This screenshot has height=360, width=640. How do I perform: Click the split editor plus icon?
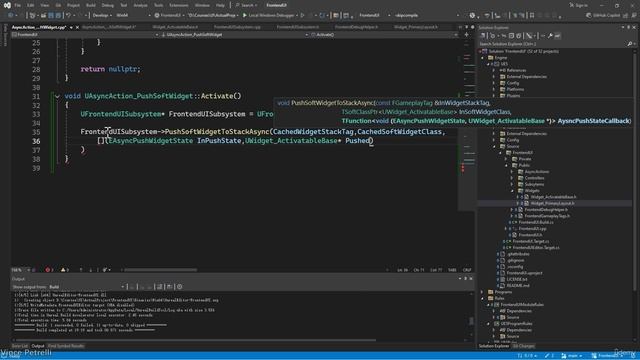point(466,35)
